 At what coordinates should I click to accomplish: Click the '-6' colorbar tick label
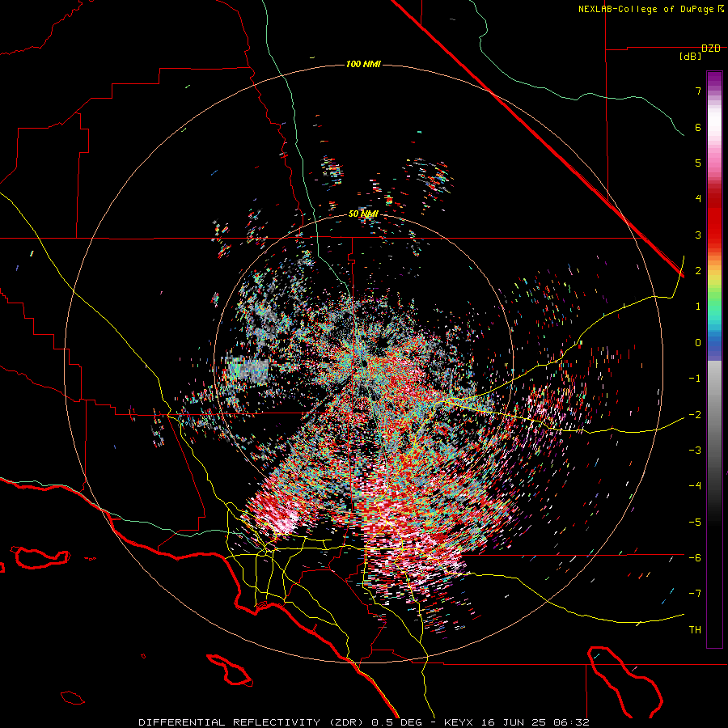click(x=695, y=558)
